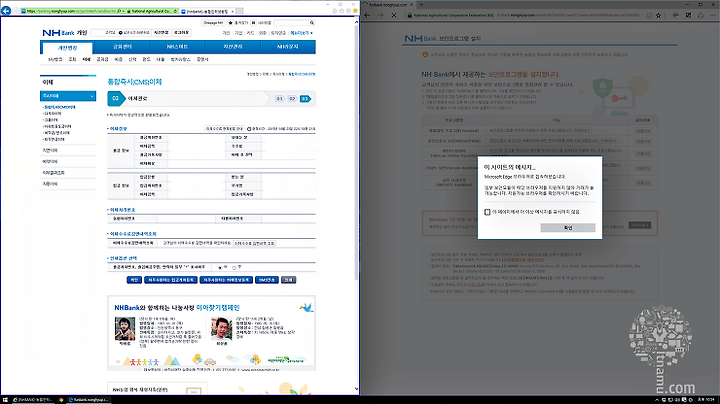720x404 pixels.
Task: Click the Edge back arrow button
Action: click(x=367, y=15)
